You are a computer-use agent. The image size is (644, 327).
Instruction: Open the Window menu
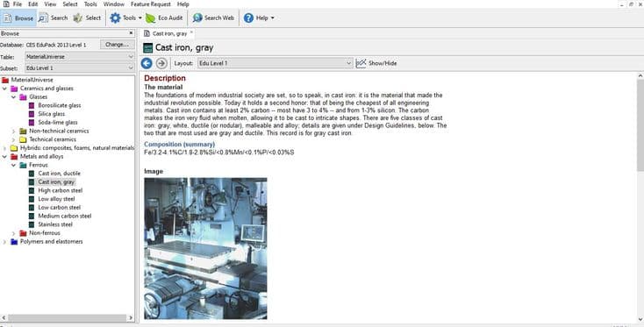point(114,4)
